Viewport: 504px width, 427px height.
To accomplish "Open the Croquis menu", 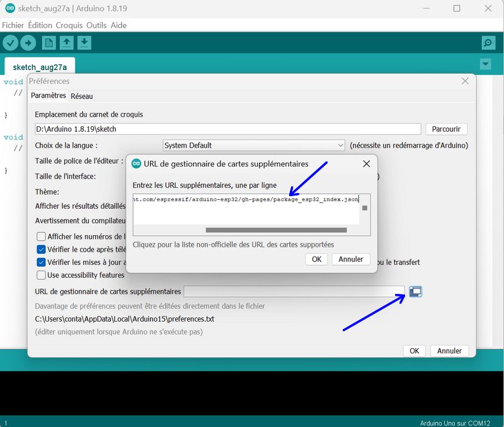I will [69, 25].
